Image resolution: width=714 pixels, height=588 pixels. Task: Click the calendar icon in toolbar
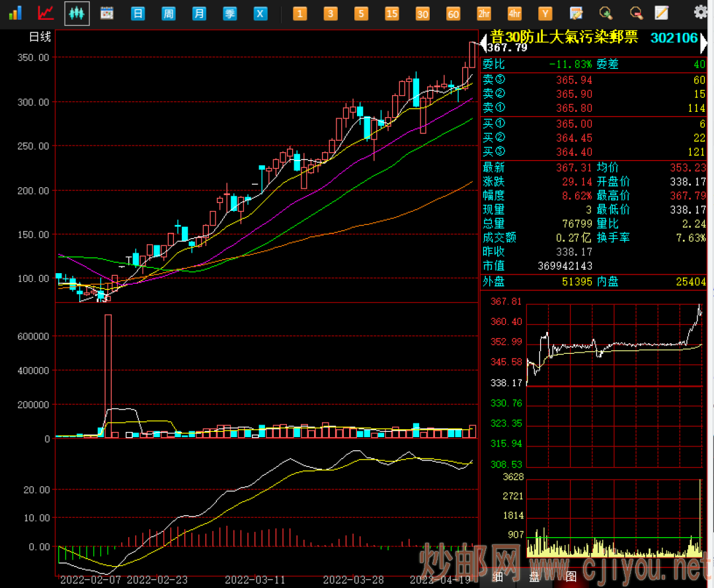106,13
